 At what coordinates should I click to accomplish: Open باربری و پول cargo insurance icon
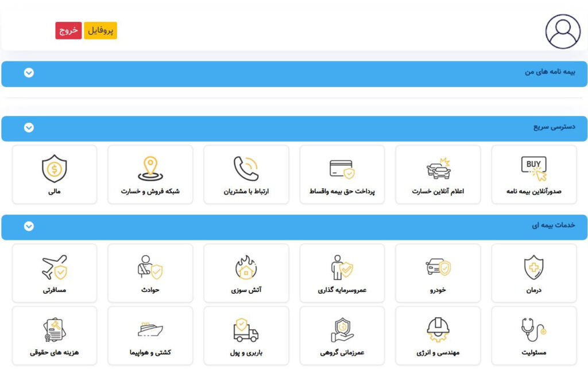coord(246,335)
